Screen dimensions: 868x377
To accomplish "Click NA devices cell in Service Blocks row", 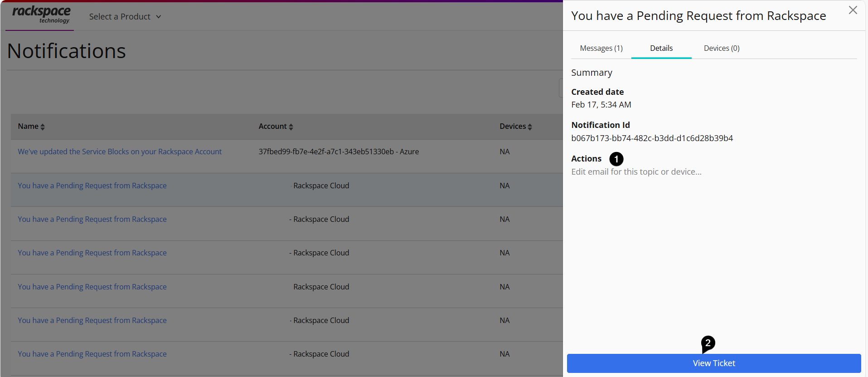I will [504, 152].
